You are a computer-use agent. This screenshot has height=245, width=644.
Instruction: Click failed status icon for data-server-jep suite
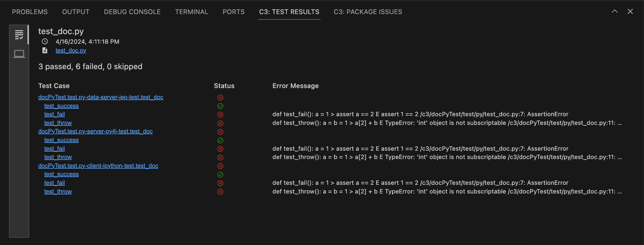[x=220, y=98]
